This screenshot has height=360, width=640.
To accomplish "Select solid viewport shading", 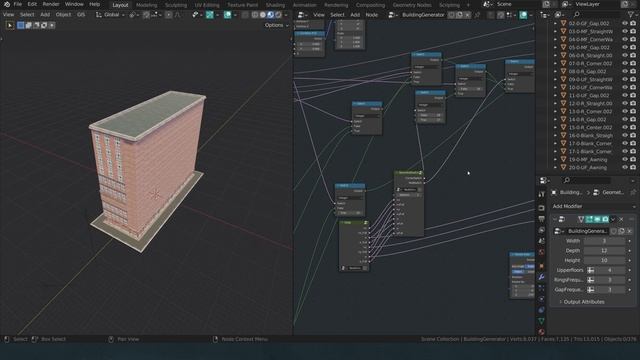I will click(x=263, y=15).
